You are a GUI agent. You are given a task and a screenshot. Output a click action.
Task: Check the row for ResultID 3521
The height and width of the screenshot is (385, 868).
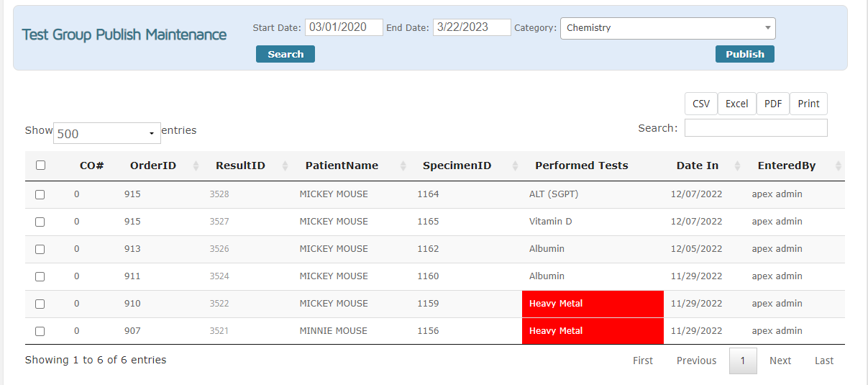(40, 331)
